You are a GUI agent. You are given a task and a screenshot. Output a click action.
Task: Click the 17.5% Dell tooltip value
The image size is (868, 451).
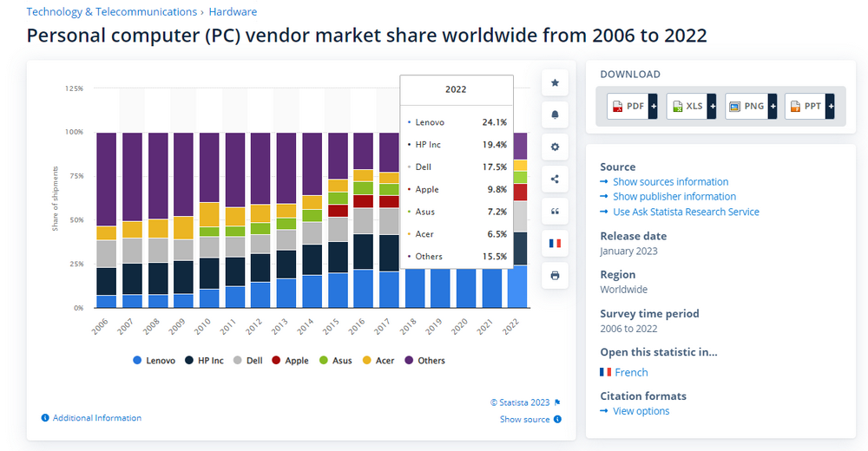(x=495, y=167)
